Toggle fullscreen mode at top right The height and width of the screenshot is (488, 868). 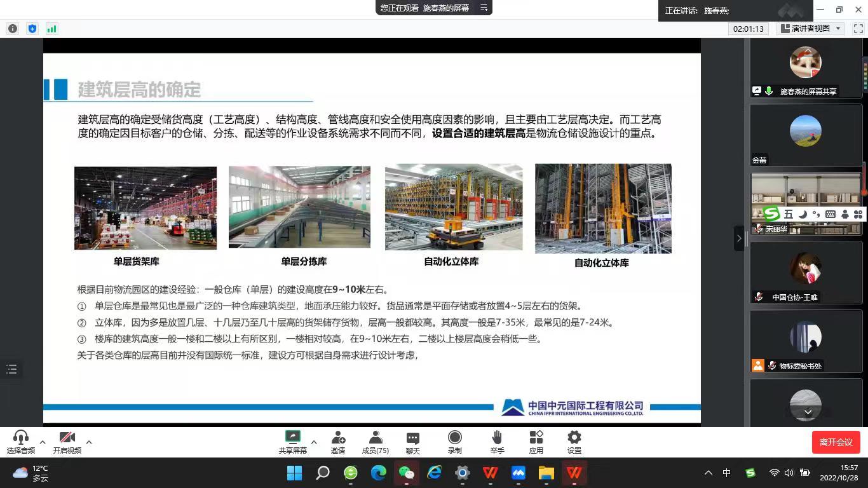857,29
